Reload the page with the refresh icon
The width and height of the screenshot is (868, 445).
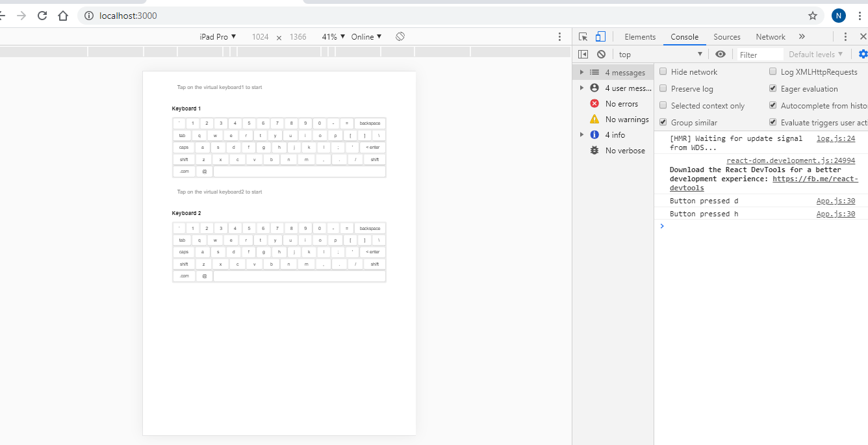click(x=42, y=16)
